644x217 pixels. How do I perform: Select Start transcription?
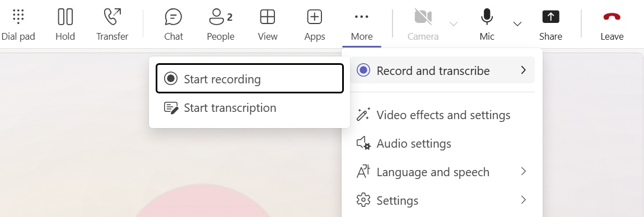(250, 108)
